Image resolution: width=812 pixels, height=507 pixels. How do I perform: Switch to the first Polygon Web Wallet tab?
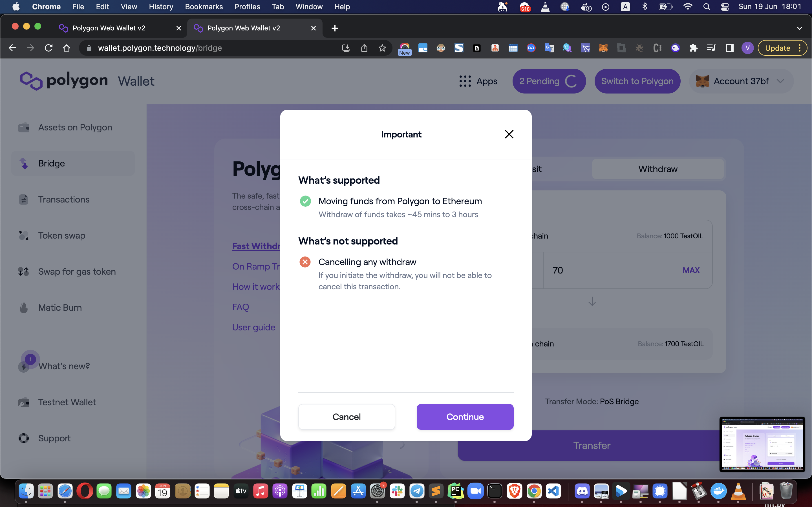tap(109, 28)
